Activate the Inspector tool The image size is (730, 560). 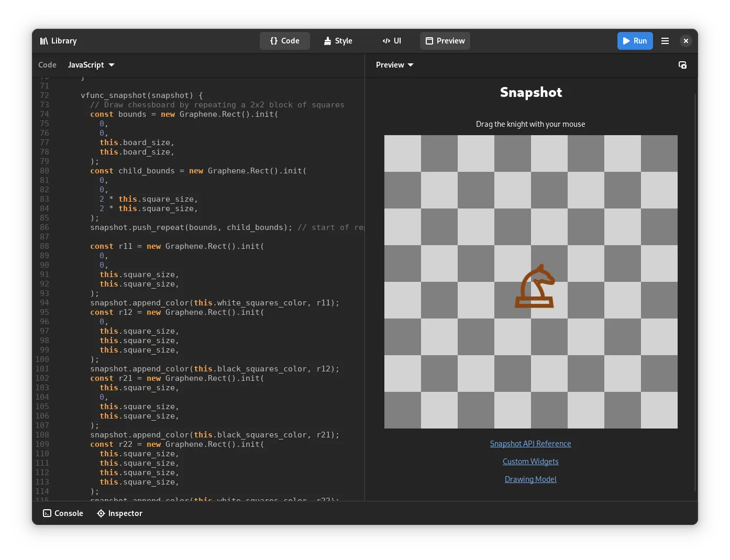click(120, 513)
